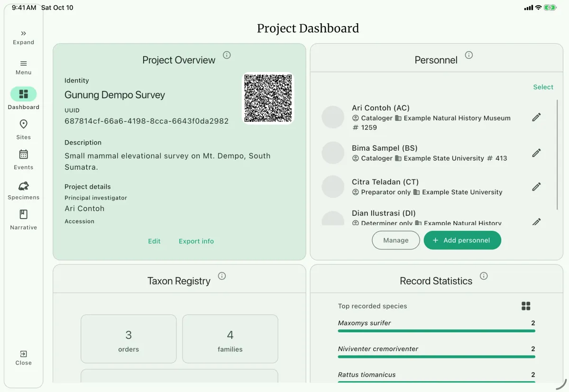Click the Gunung Dempo Survey project name
Screen dimensions: 569x392
pyautogui.click(x=115, y=95)
